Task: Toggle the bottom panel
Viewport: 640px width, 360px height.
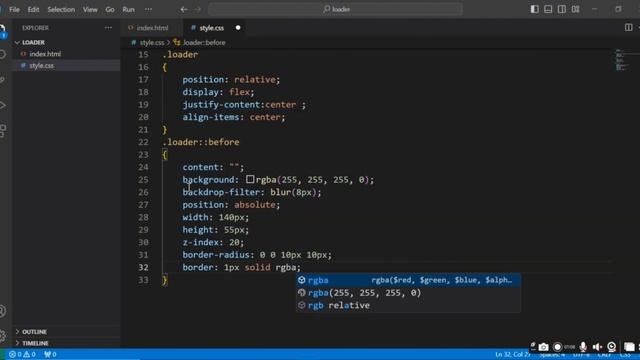Action: tap(548, 9)
